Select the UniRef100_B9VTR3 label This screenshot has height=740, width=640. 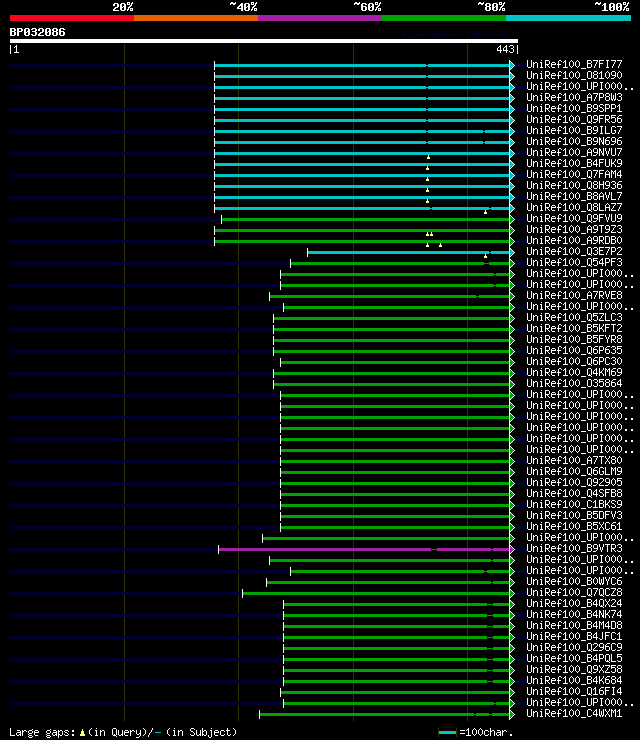click(574, 548)
